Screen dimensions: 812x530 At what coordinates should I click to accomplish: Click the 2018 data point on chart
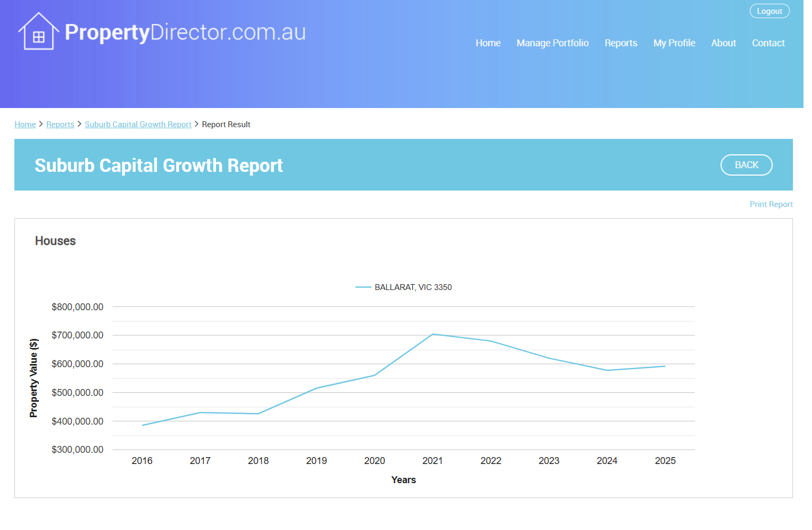click(259, 413)
